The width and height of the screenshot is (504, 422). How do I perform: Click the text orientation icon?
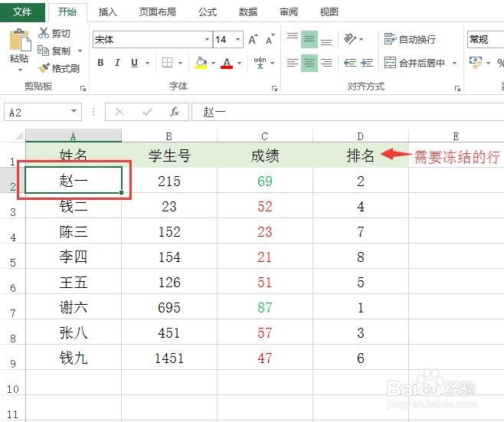(350, 39)
